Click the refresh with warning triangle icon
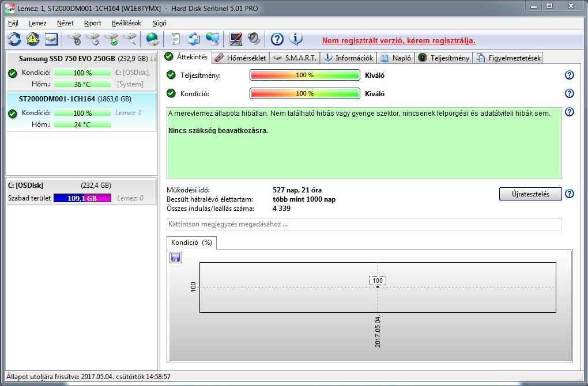This screenshot has width=588, height=386. coord(33,39)
